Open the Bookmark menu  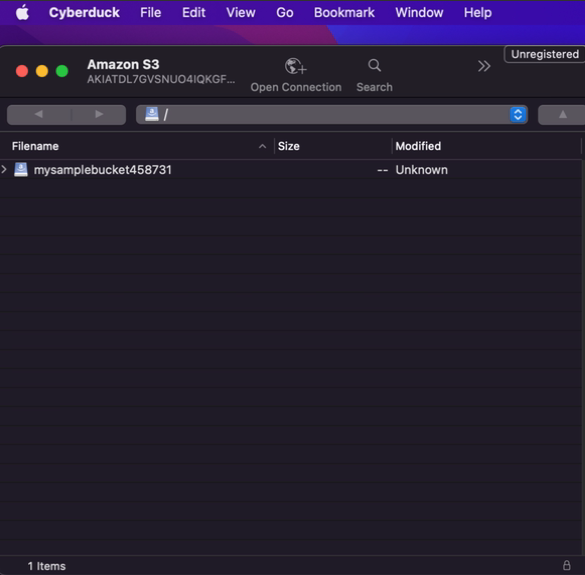coord(344,13)
